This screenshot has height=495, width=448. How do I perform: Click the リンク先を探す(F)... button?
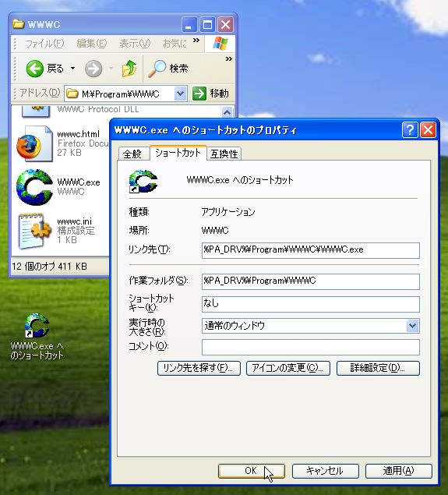click(199, 368)
